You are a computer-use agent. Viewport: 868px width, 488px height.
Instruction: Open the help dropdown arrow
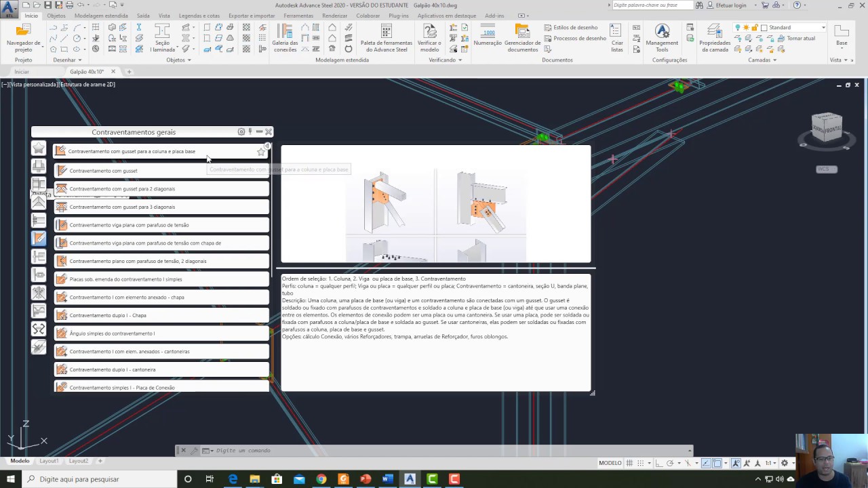click(805, 5)
